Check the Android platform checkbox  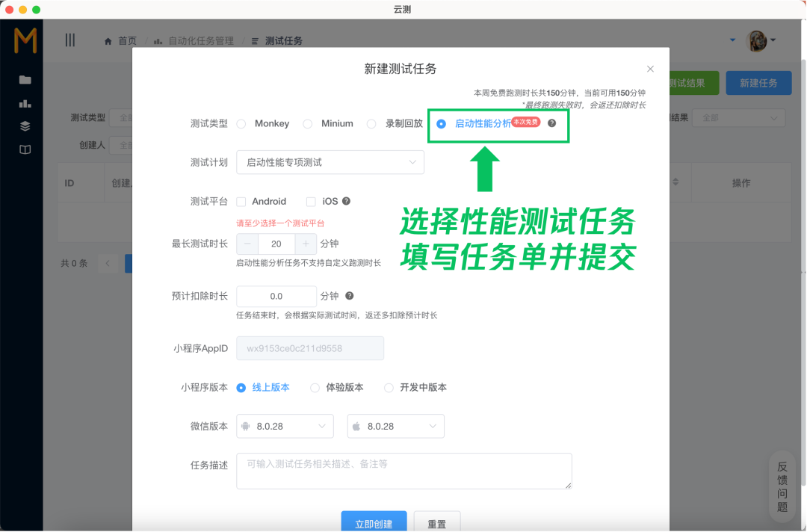pos(241,202)
